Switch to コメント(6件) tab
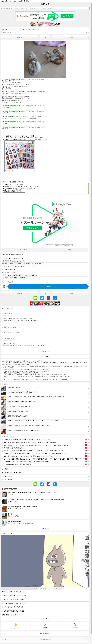 (67, 250)
